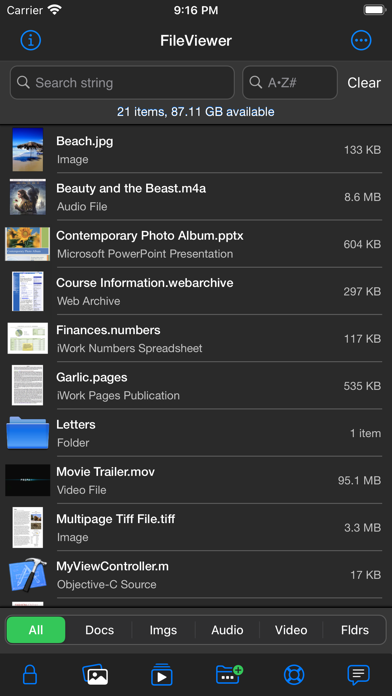Click the 8.6 MB size value

tap(363, 197)
